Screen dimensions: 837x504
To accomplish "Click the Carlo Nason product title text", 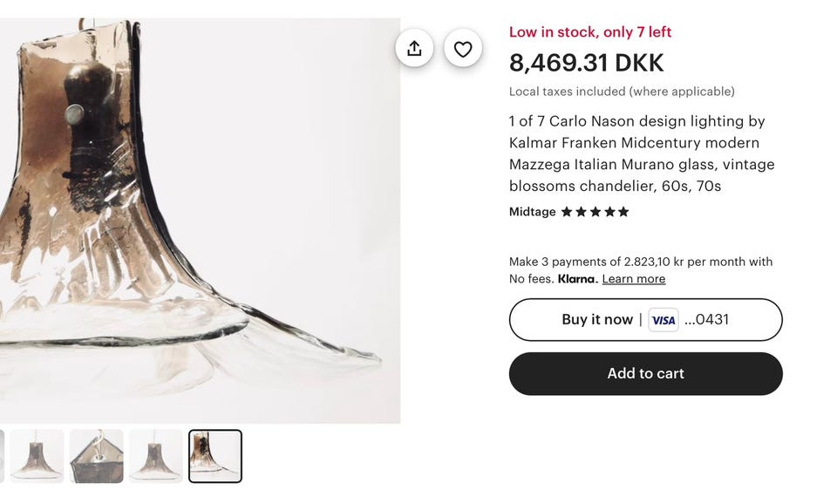I will point(641,153).
